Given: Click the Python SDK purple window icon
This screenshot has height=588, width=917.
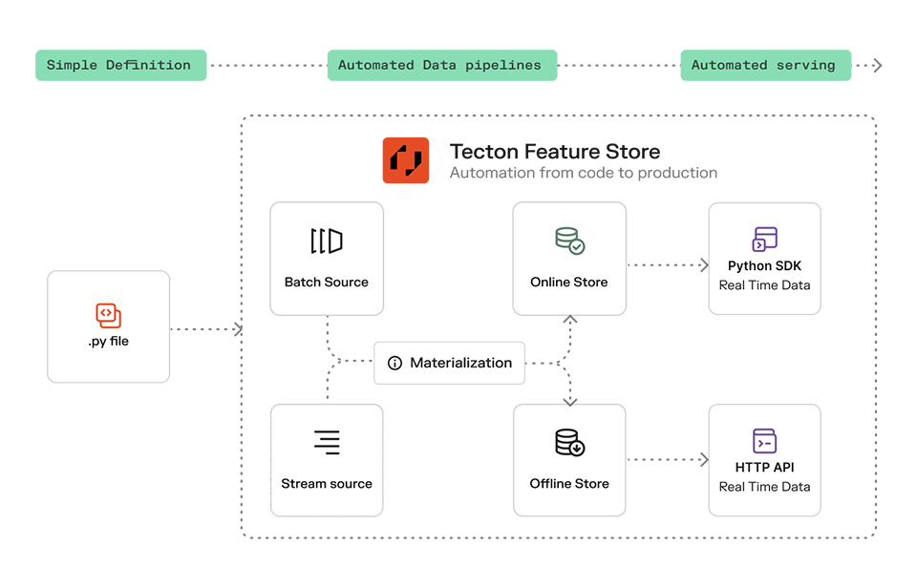Looking at the screenshot, I should pos(764,239).
